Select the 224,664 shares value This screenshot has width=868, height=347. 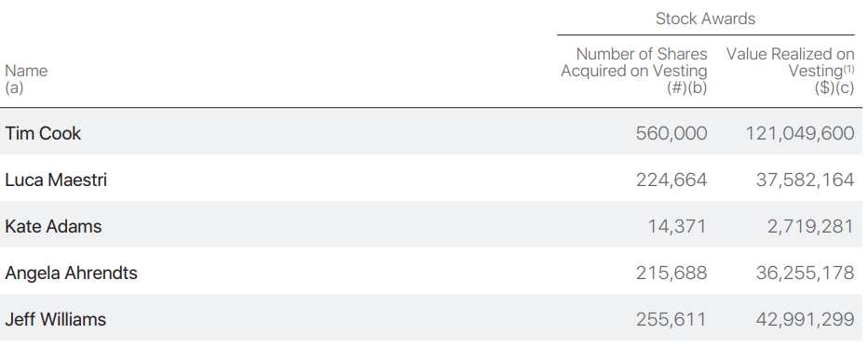(x=671, y=180)
